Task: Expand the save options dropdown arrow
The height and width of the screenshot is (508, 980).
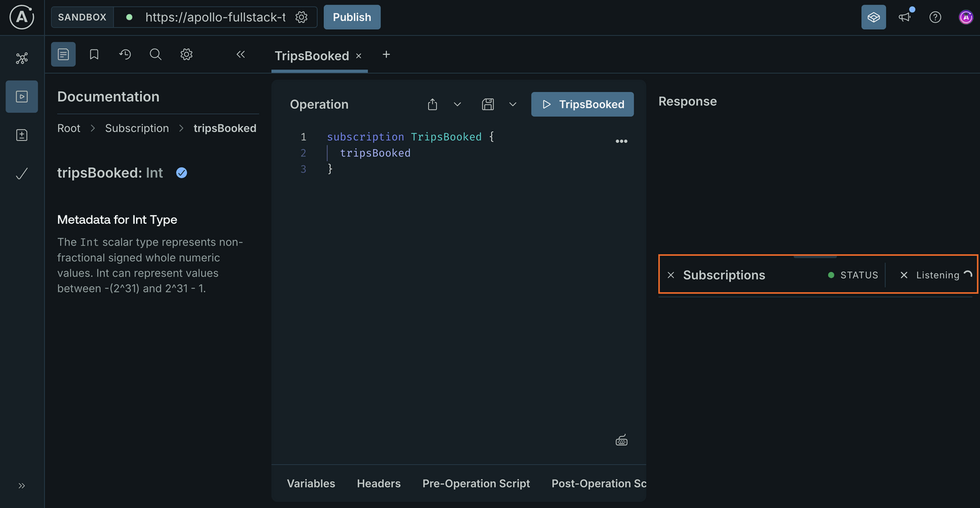Action: pos(512,104)
